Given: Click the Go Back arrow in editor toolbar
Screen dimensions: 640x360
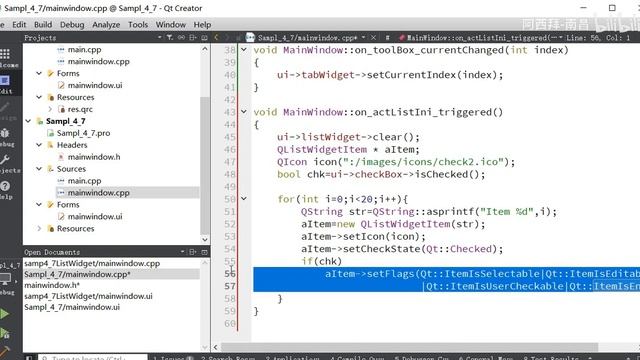Looking at the screenshot, I should click(216, 38).
